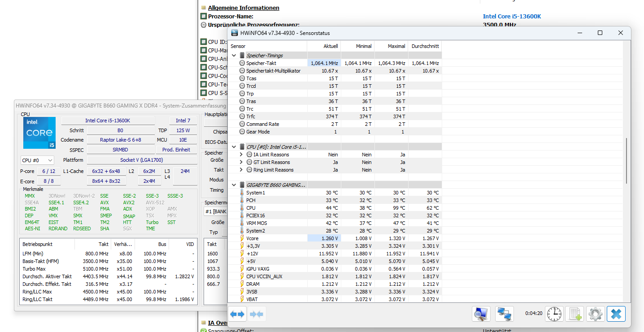Collapse the Speicher-Timings group
The image size is (644, 332).
[x=234, y=56]
